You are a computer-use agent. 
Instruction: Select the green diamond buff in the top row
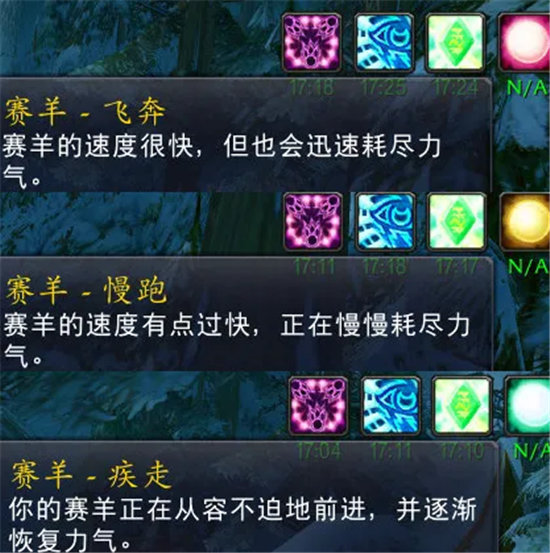coord(455,42)
